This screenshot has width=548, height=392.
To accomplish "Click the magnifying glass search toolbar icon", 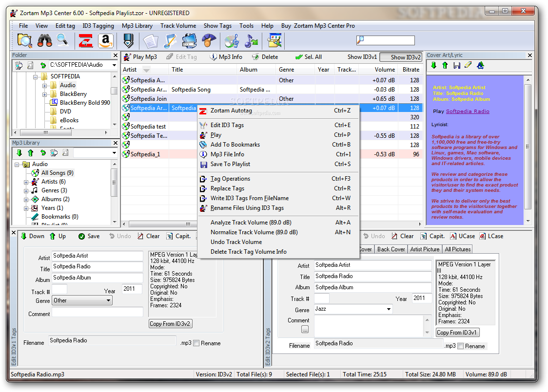I will (x=62, y=40).
